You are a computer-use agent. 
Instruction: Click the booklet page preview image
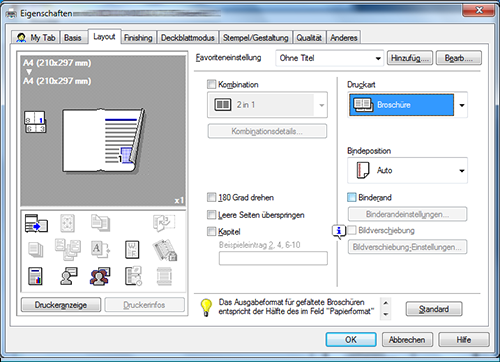(104, 140)
